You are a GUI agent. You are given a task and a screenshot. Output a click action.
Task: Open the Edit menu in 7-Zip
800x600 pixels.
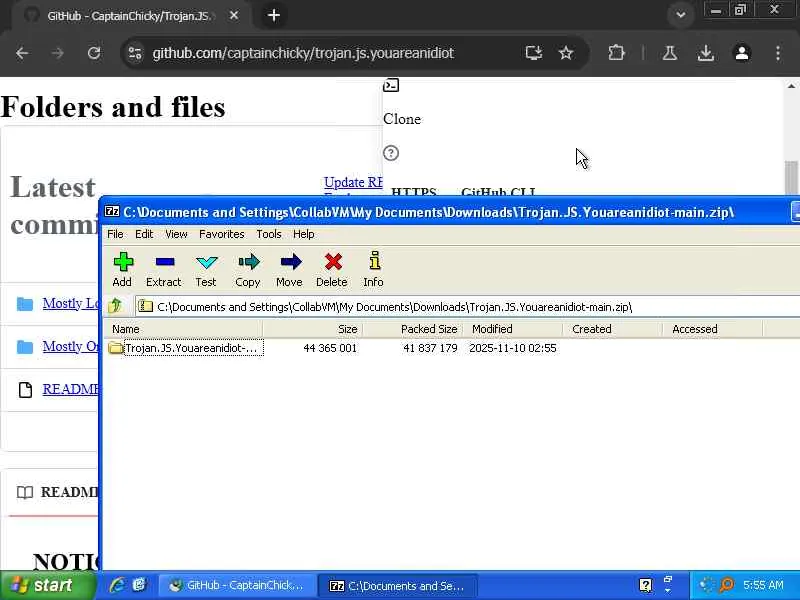[x=144, y=234]
